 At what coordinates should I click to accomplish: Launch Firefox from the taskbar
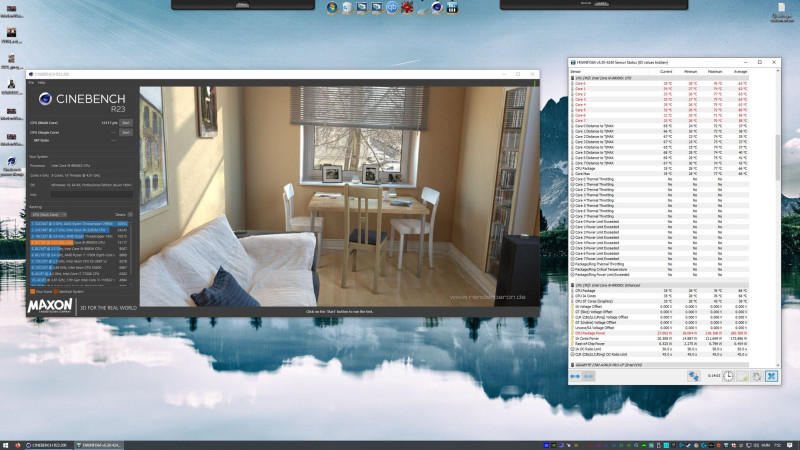pyautogui.click(x=18, y=445)
